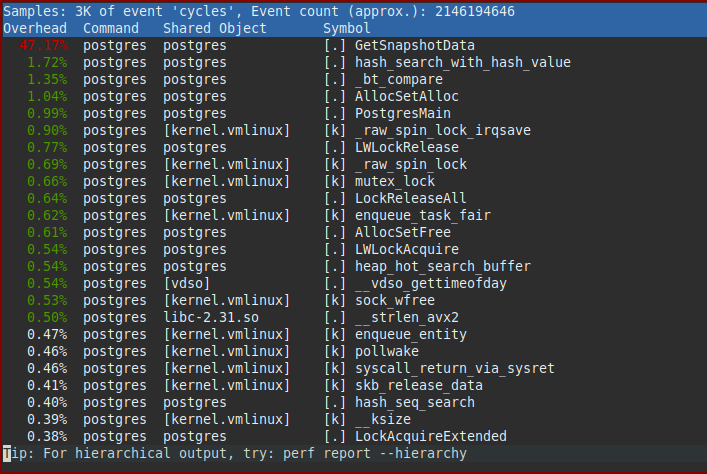Click the mutex_lock kernel symbol
The width and height of the screenshot is (707, 474).
[x=395, y=181]
